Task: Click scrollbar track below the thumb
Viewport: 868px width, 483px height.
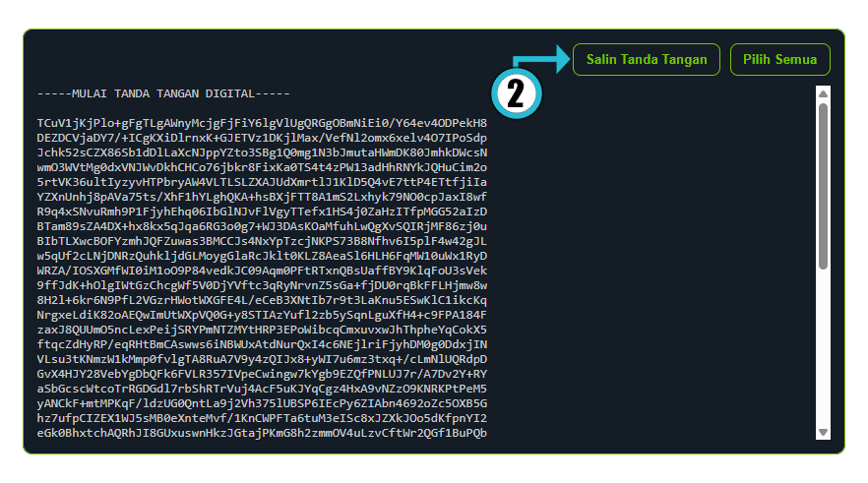Action: pyautogui.click(x=823, y=348)
